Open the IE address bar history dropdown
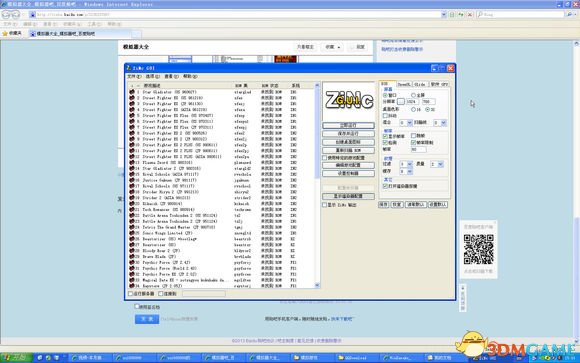This screenshot has height=363, width=580. 444,14
